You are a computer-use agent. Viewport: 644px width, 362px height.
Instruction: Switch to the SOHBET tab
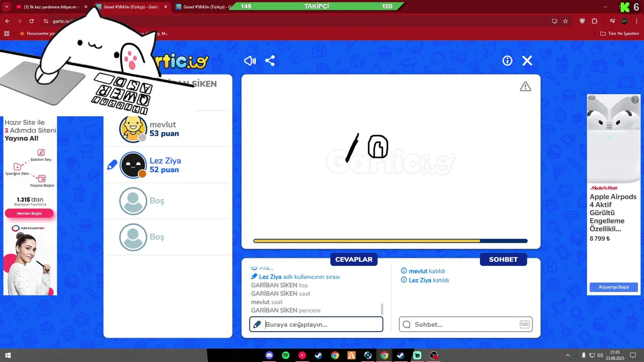(x=503, y=259)
